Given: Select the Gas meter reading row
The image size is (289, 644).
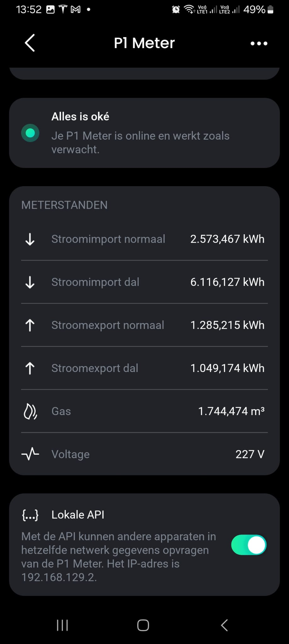Looking at the screenshot, I should [x=144, y=411].
